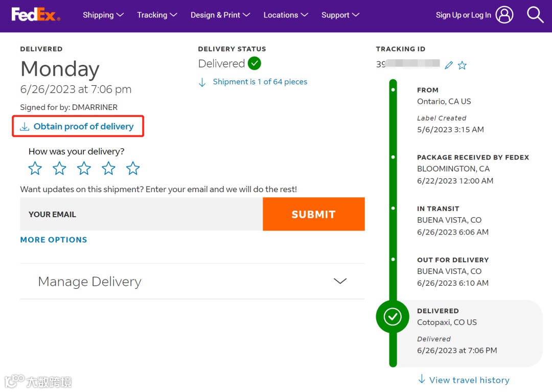Click 'Signed for by: DMARRINER' text

point(68,107)
